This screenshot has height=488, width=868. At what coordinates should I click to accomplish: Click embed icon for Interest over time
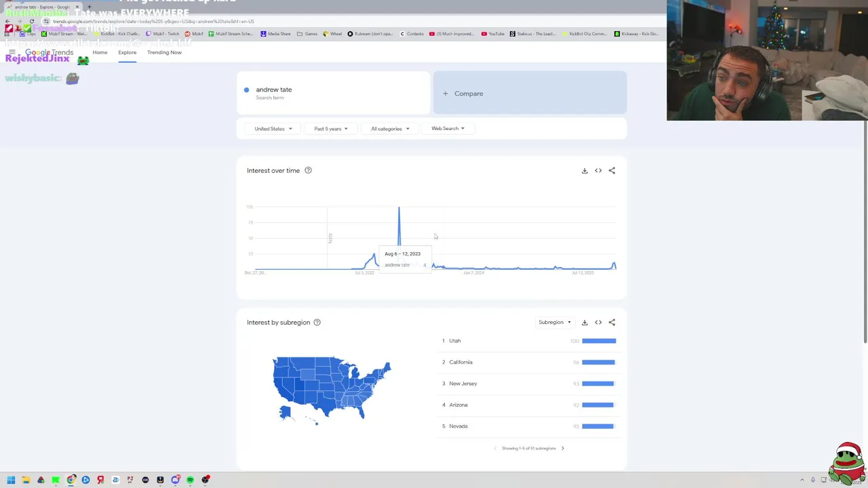598,171
